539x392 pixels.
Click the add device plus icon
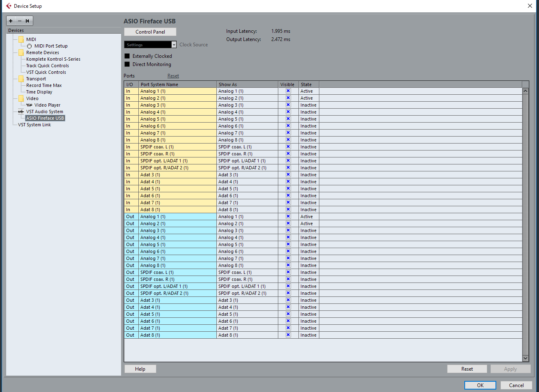[11, 21]
